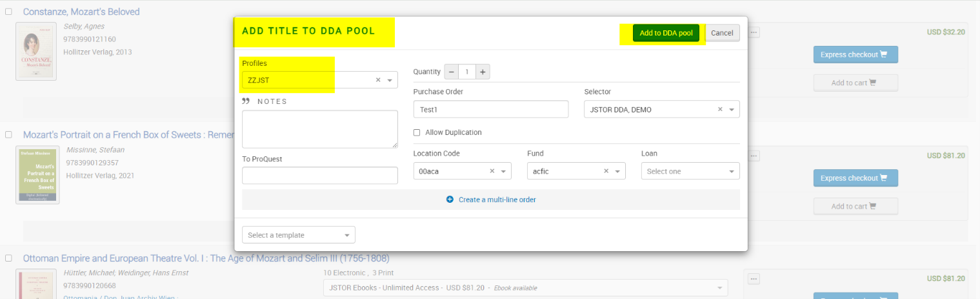
Task: Click the Mozart's Portrait book cover thumbnail
Action: (x=37, y=175)
